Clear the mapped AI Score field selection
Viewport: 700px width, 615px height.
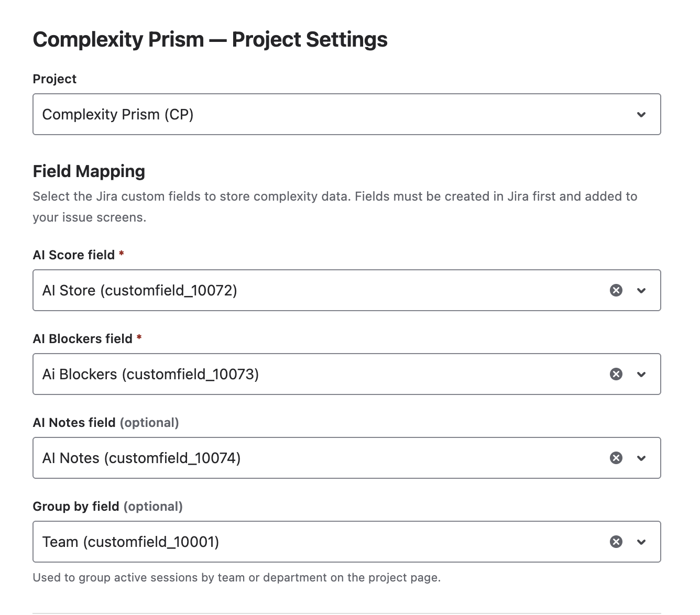[616, 290]
